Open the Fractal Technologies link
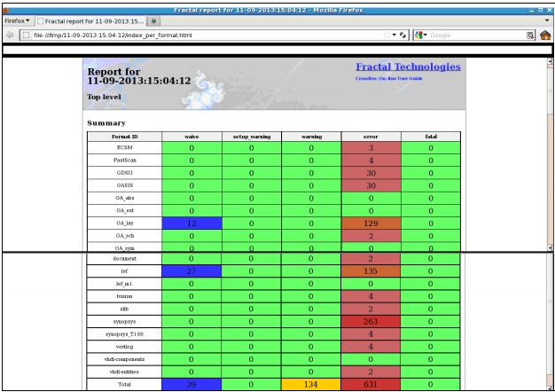Image resolution: width=555 pixels, height=392 pixels. coord(408,67)
